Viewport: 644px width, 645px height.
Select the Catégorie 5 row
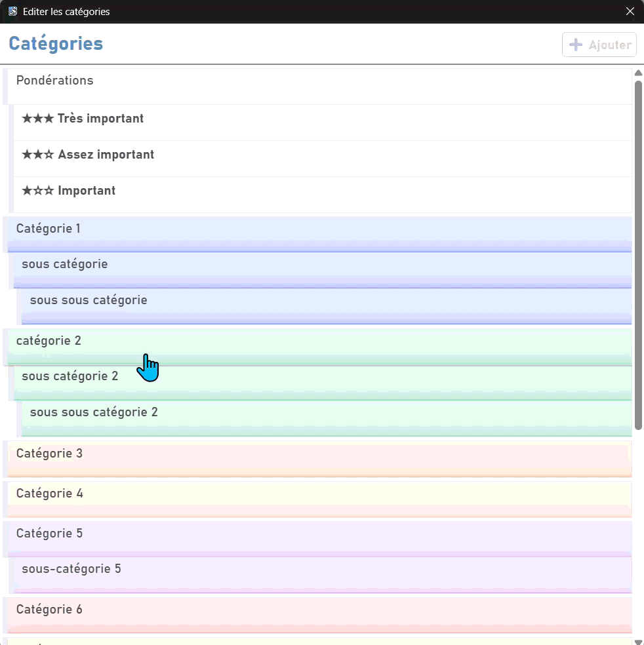tap(320, 539)
